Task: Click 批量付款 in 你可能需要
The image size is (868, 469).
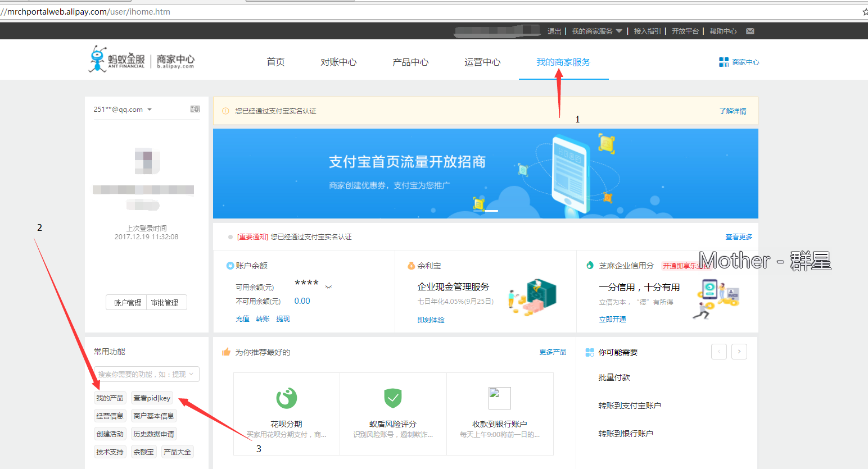Action: tap(614, 377)
